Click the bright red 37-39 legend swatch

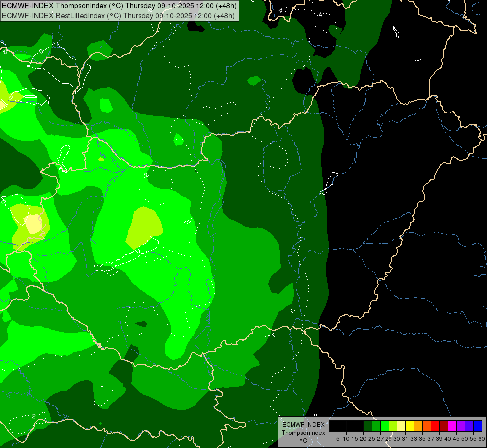coord(435,426)
